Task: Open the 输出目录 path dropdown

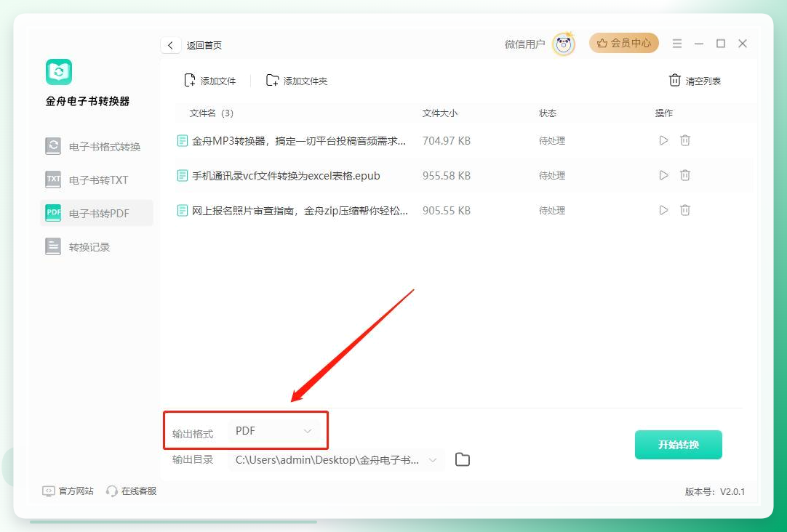Action: pyautogui.click(x=336, y=460)
